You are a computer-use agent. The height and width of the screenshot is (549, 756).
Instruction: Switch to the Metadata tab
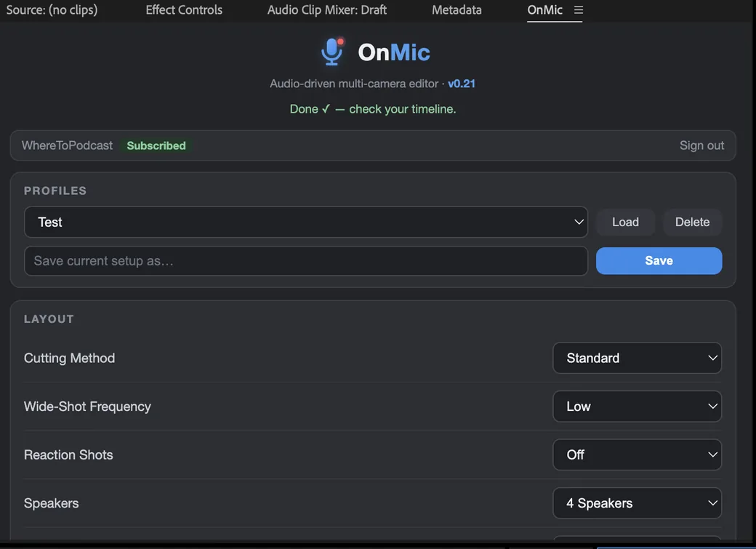457,10
